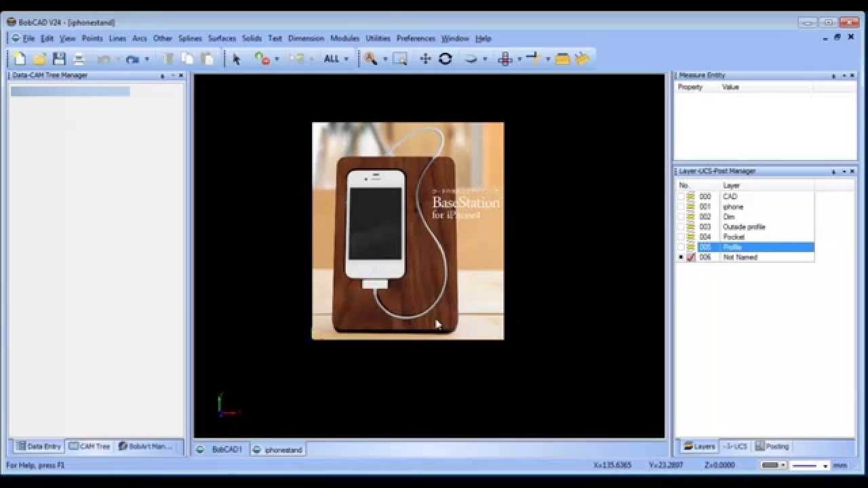Screen dimensions: 868x488
Task: Switch to the Posting tab
Action: point(772,447)
